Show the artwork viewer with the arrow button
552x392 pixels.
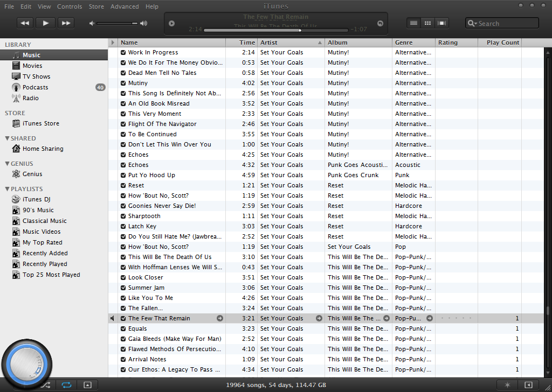(87, 385)
